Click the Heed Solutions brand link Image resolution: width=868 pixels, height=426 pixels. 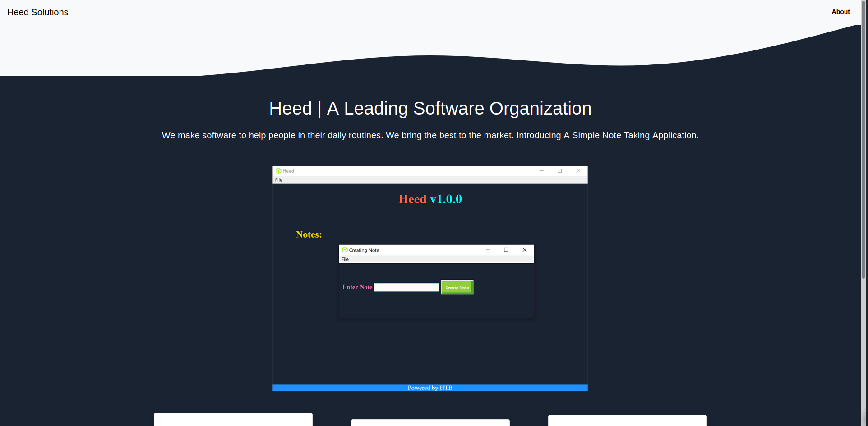click(38, 12)
